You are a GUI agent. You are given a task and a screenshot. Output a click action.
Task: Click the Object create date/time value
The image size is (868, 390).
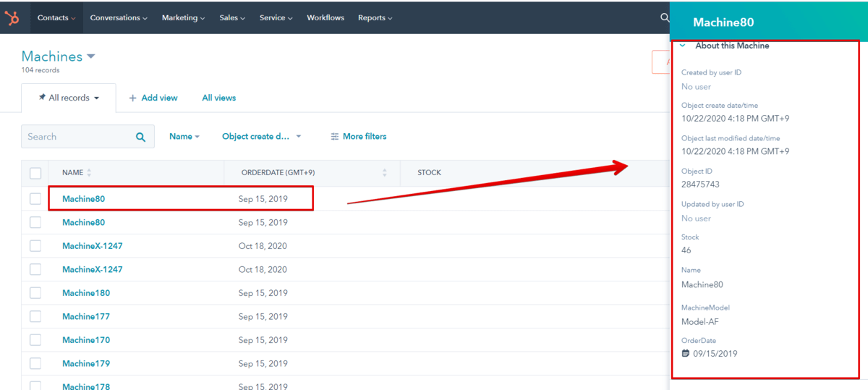736,118
